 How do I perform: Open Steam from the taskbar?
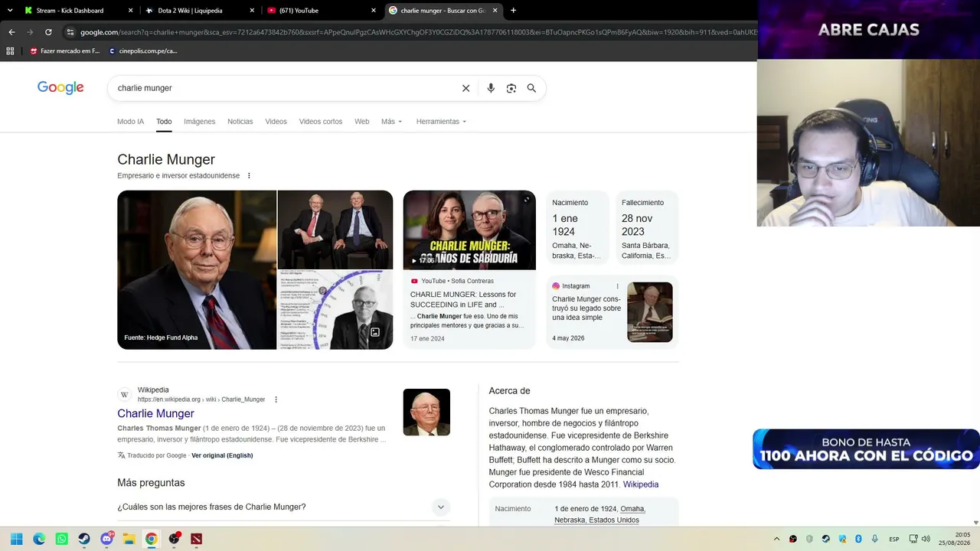pos(84,539)
